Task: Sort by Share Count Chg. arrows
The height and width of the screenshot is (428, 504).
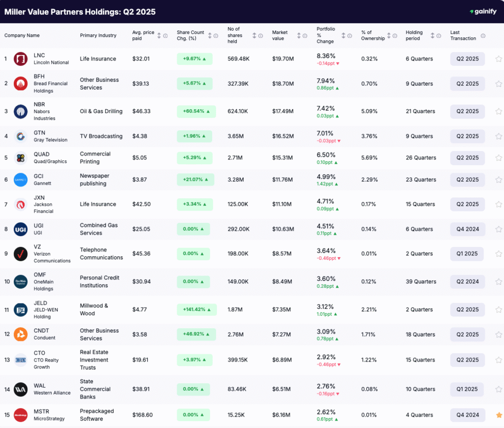Action: [210, 35]
